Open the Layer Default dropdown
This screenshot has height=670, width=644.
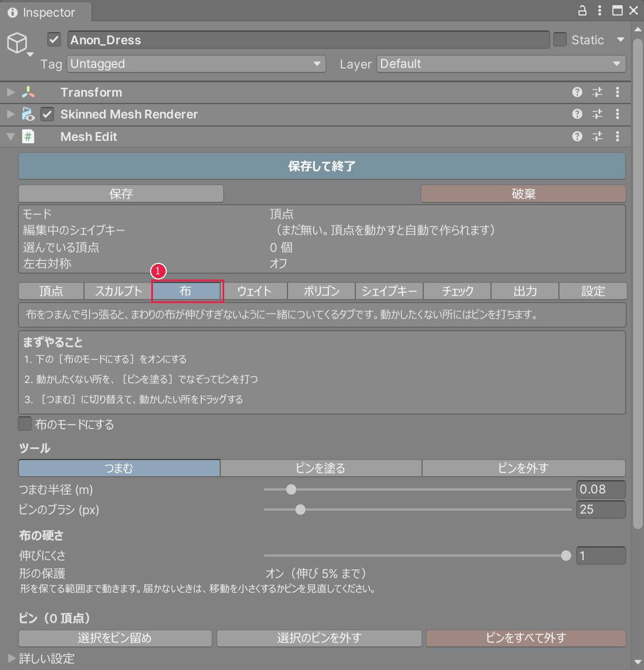(501, 64)
